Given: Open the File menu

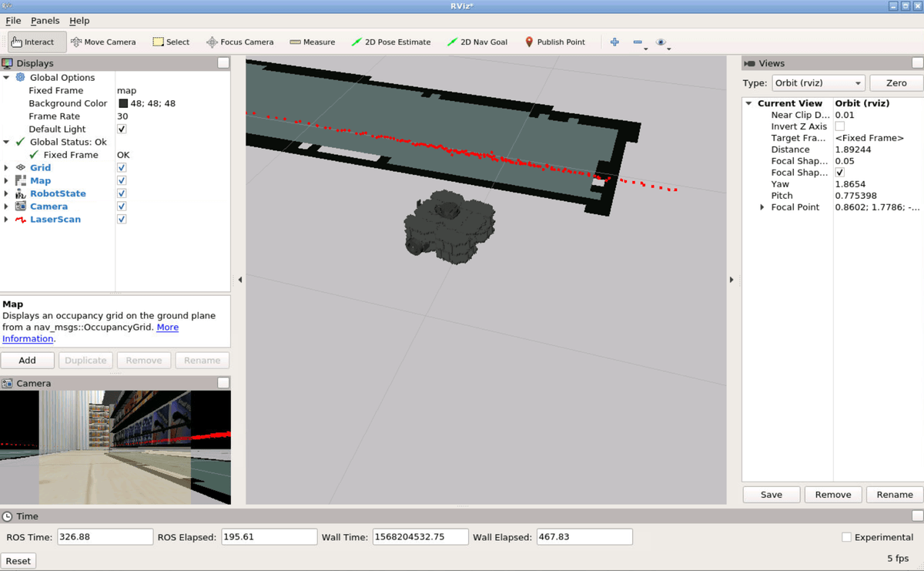Looking at the screenshot, I should (x=13, y=21).
